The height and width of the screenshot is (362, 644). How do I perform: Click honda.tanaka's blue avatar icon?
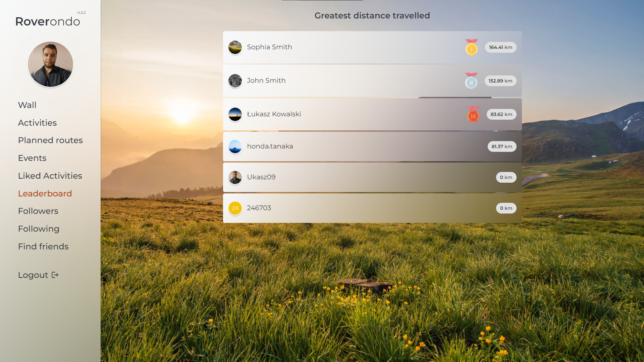click(235, 146)
